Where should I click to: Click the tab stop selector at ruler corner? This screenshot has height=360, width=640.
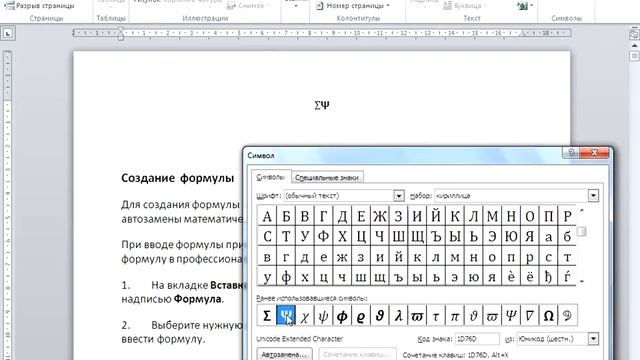(8, 33)
